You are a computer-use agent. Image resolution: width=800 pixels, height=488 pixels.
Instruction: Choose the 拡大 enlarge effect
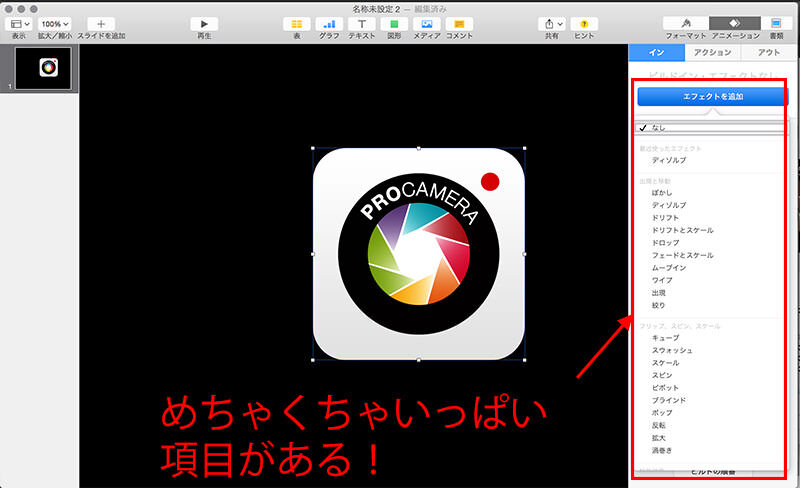[x=658, y=438]
